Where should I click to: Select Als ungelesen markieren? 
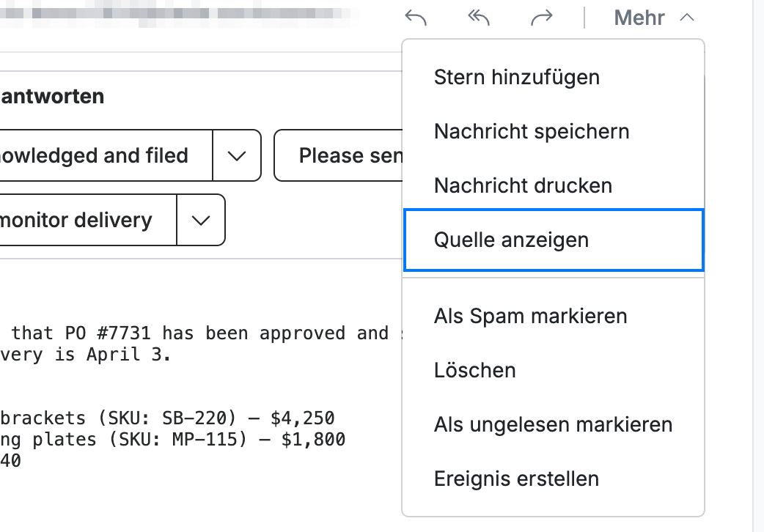[554, 424]
